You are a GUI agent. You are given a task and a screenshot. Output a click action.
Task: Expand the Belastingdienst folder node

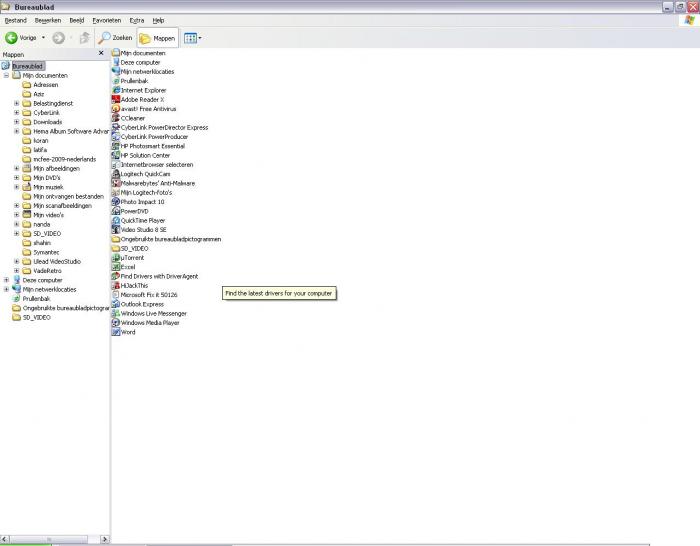pos(17,104)
